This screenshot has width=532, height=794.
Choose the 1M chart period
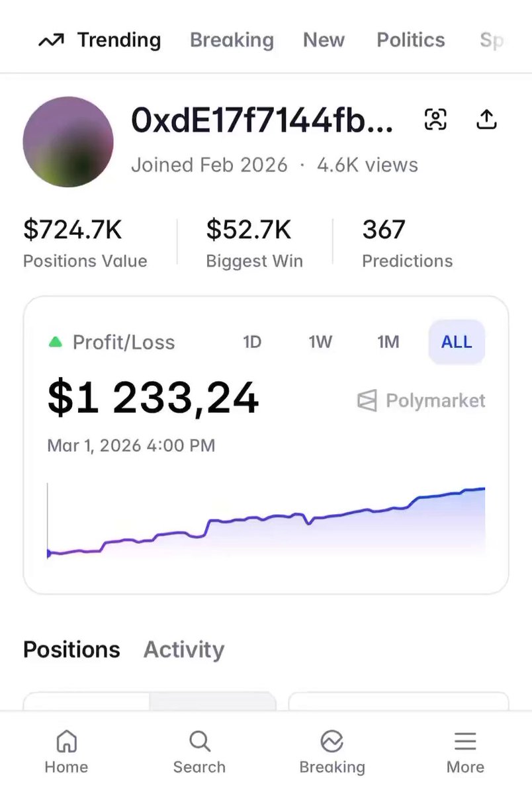pos(388,342)
